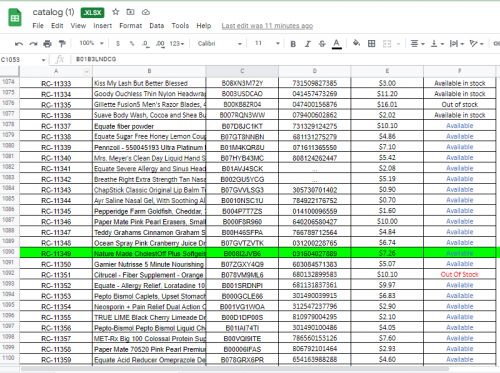Screen dimensions: 500x373
Task: Open column A filter dropdown
Action: pyautogui.click(x=87, y=72)
